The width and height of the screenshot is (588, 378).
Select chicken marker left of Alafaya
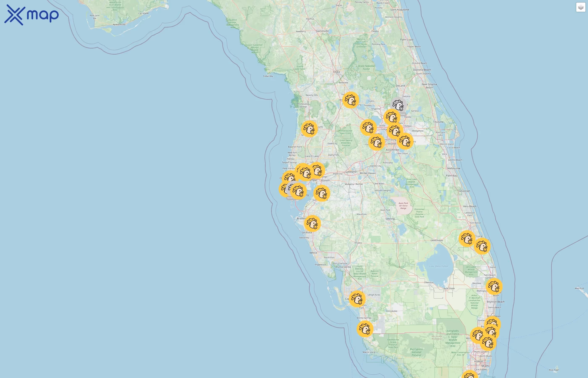(x=395, y=131)
